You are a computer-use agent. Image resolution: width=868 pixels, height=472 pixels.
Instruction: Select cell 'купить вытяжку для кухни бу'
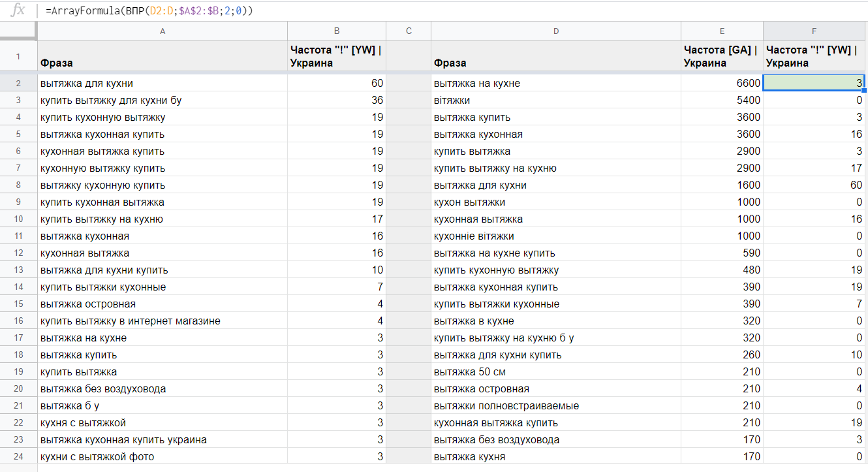point(163,101)
